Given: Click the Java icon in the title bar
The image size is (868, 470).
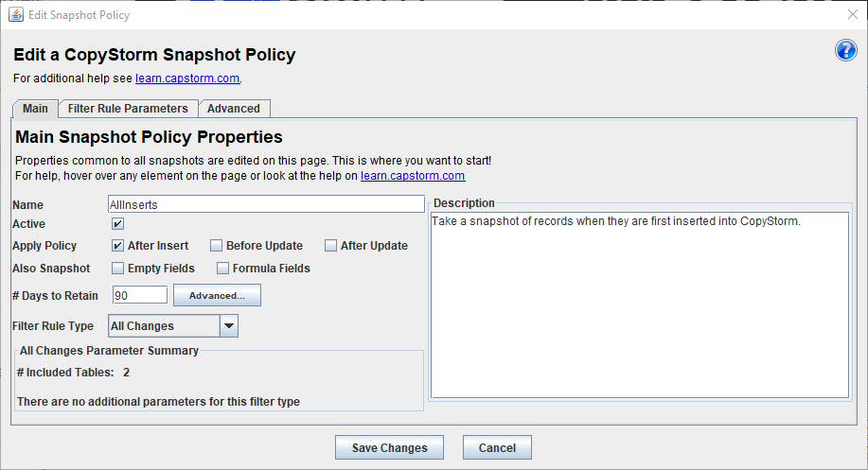Looking at the screenshot, I should click(x=16, y=14).
